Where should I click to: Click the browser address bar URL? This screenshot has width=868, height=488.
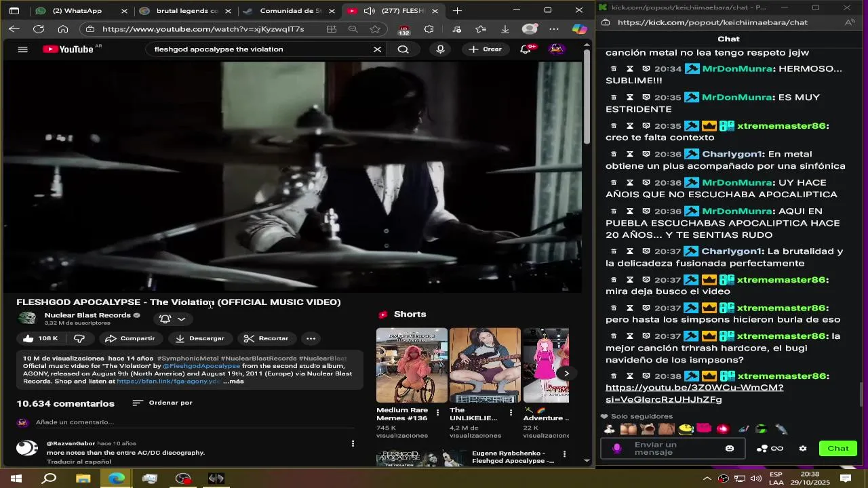pos(203,29)
